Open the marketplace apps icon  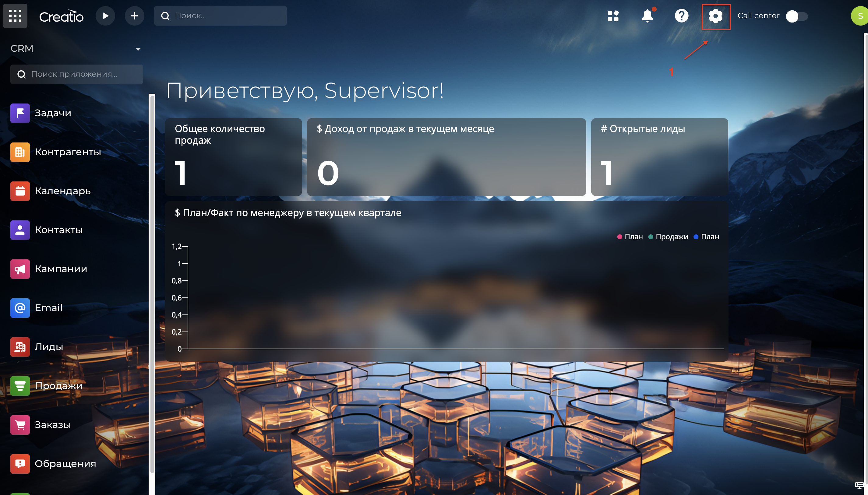point(613,16)
